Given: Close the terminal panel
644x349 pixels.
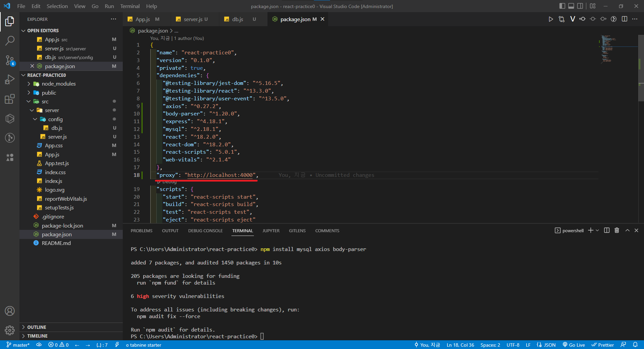Looking at the screenshot, I should pyautogui.click(x=636, y=230).
